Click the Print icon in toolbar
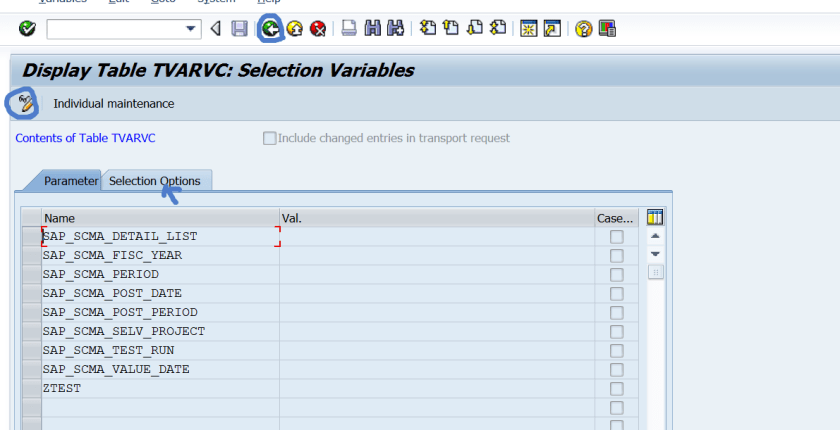The height and width of the screenshot is (430, 840). tap(349, 29)
